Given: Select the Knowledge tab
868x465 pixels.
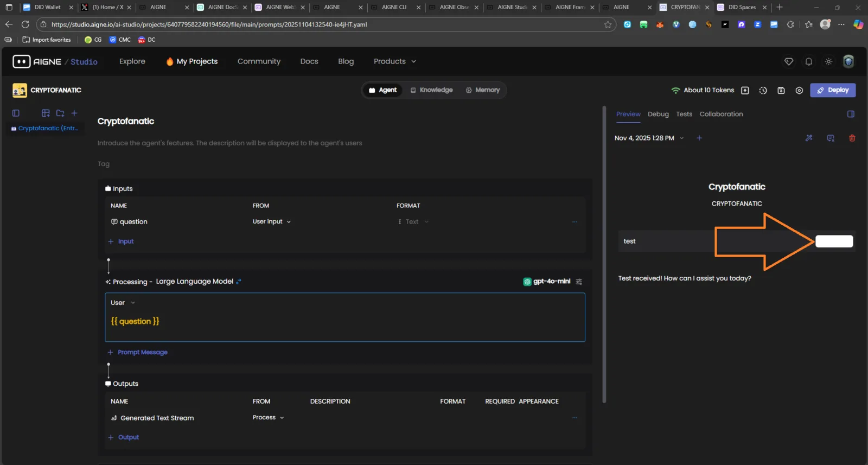Looking at the screenshot, I should (431, 90).
